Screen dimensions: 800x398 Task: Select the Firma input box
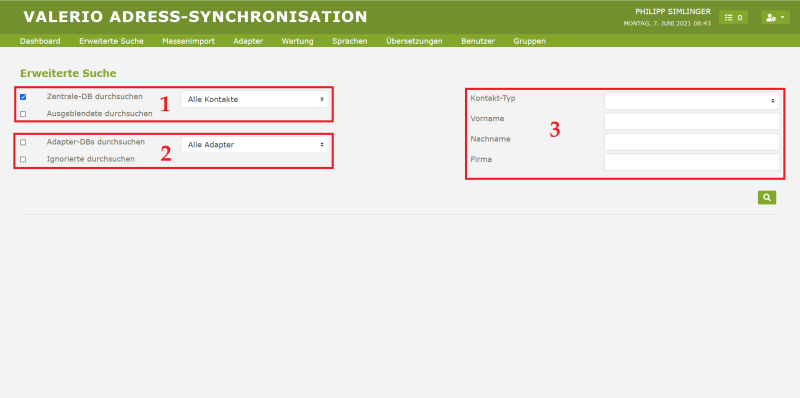692,162
